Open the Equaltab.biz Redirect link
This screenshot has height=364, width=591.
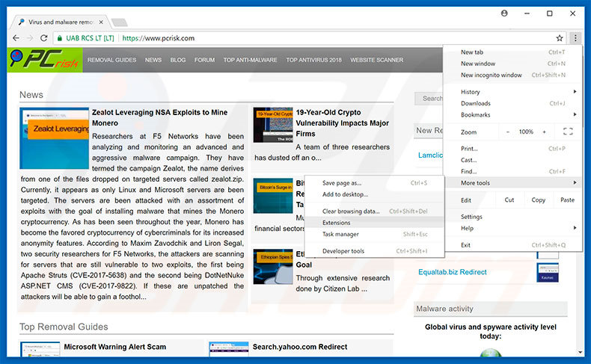tap(453, 272)
